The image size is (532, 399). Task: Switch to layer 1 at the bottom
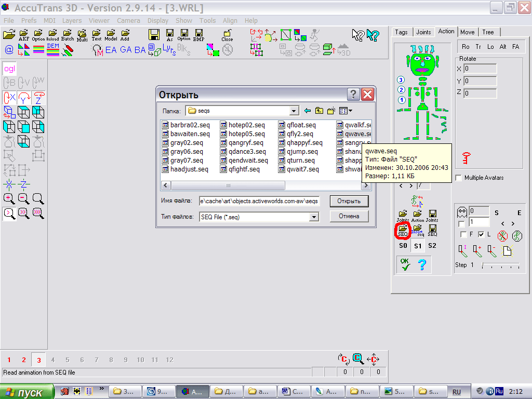[x=9, y=360]
